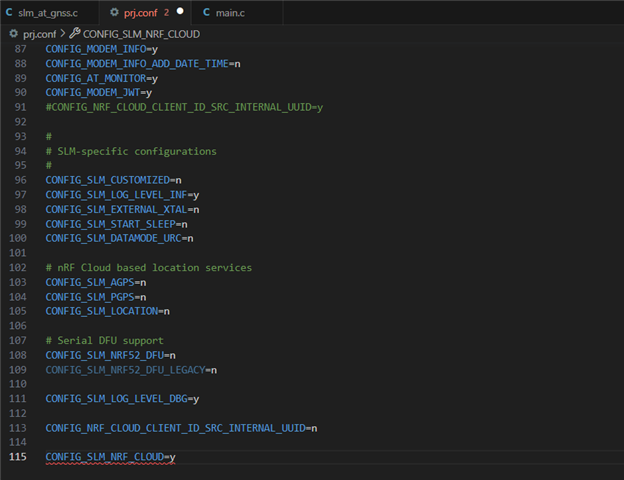Click line CONFIG_MODEM_INFO_ADD_DATE_TIME=n

coord(143,64)
